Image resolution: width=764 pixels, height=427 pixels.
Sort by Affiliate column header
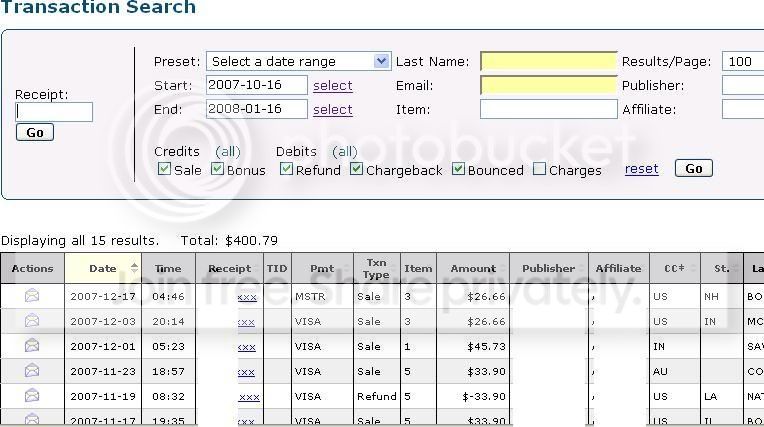618,268
